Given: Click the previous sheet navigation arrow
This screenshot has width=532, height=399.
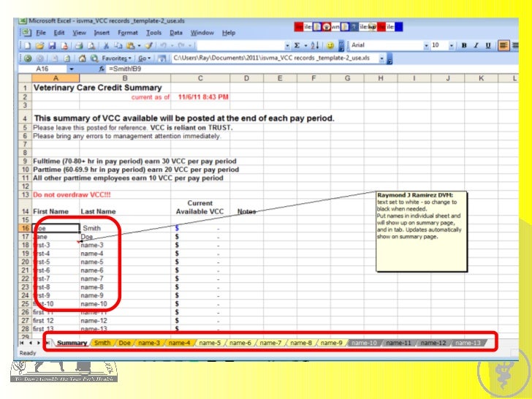Looking at the screenshot, I should tap(30, 343).
